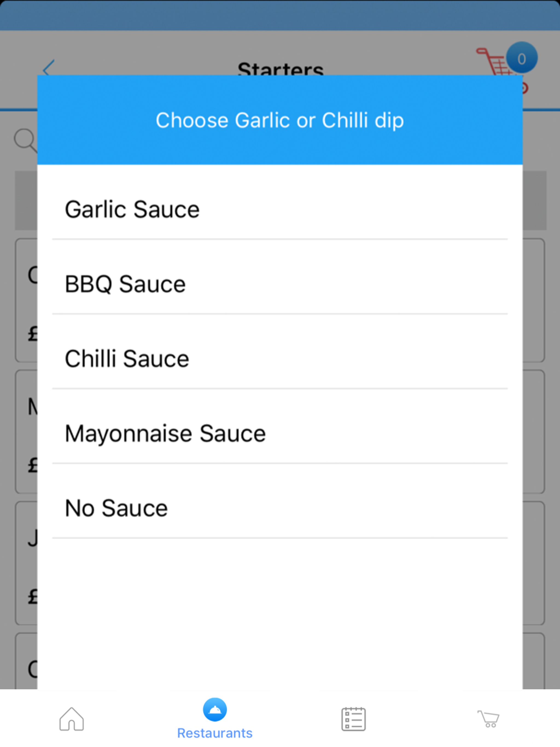Tap the Starters page title

[x=280, y=69]
